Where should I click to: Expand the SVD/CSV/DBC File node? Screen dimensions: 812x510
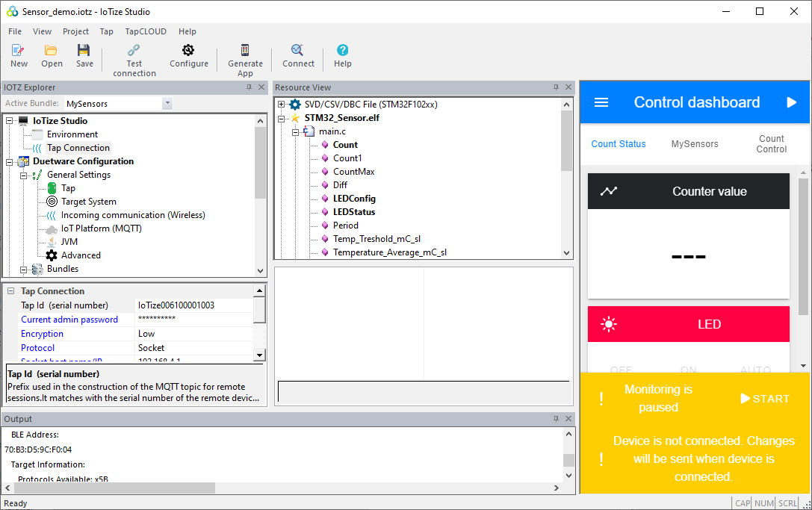281,105
